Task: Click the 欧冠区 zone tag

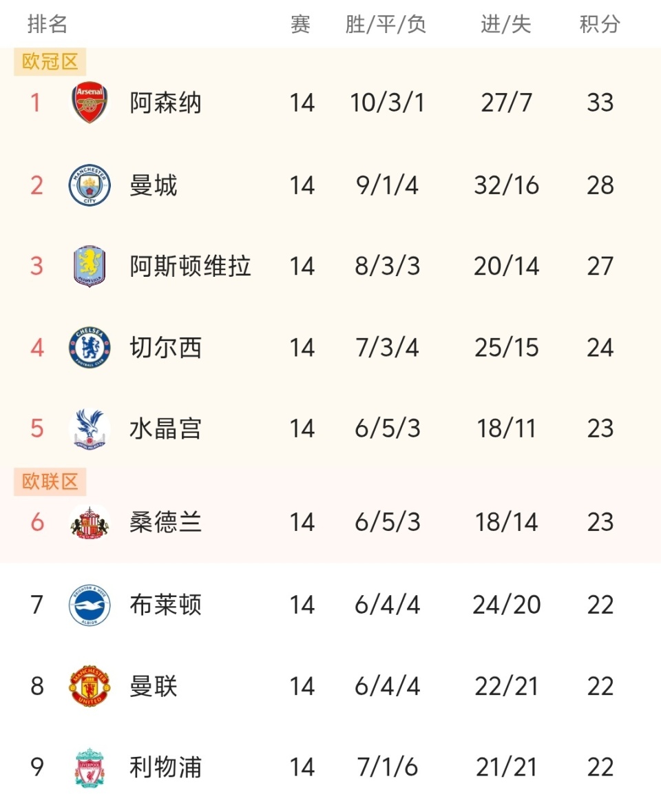Action: [x=50, y=62]
